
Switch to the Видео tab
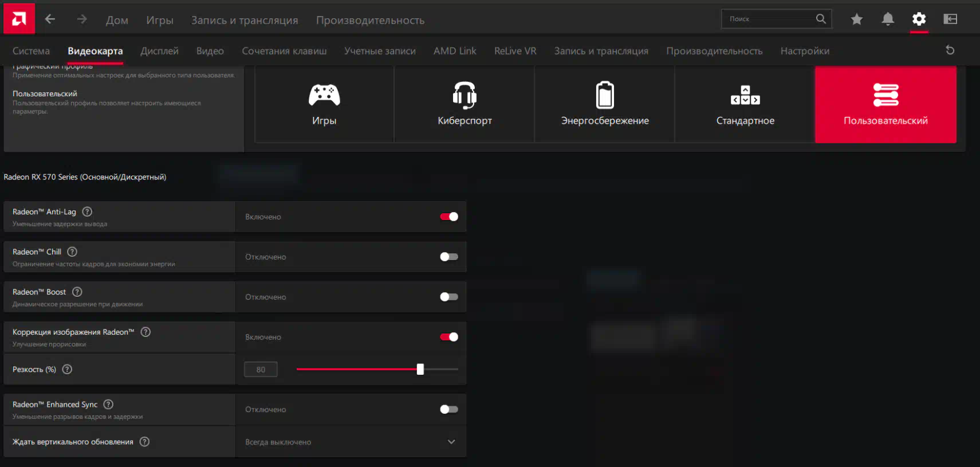(x=210, y=51)
